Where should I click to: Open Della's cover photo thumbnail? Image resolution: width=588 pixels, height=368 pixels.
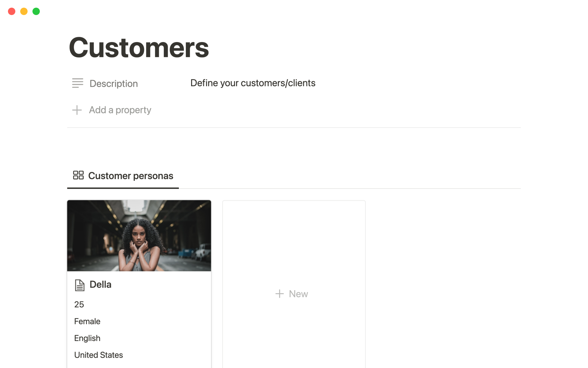[139, 236]
